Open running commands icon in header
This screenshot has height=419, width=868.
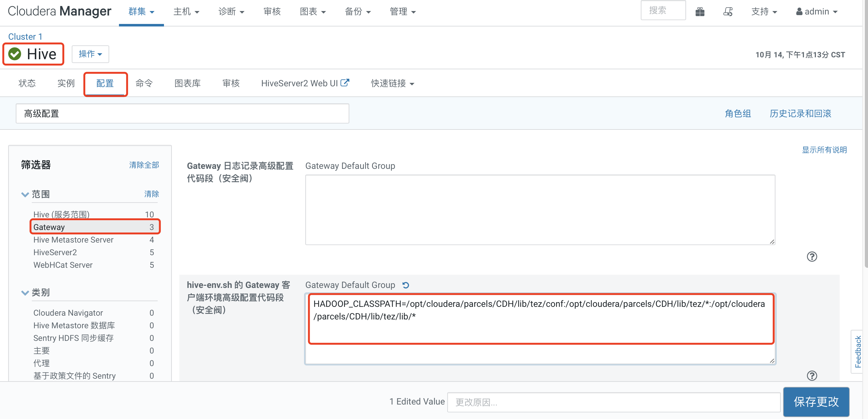pos(728,12)
